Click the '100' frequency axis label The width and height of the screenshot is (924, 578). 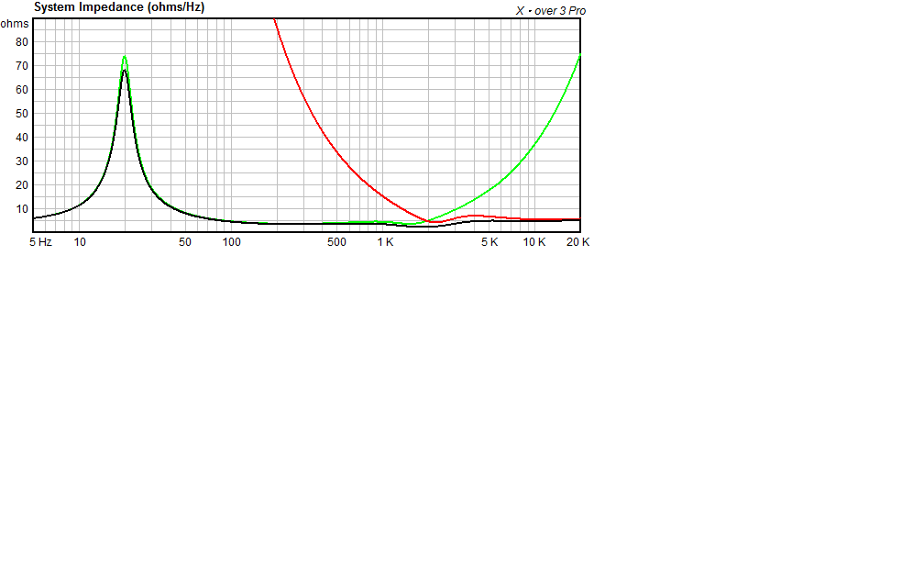(232, 242)
